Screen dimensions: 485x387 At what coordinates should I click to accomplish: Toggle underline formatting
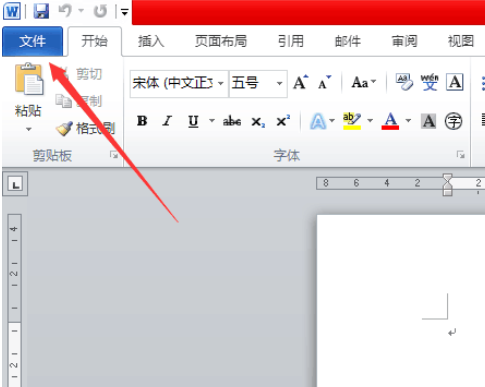(193, 121)
